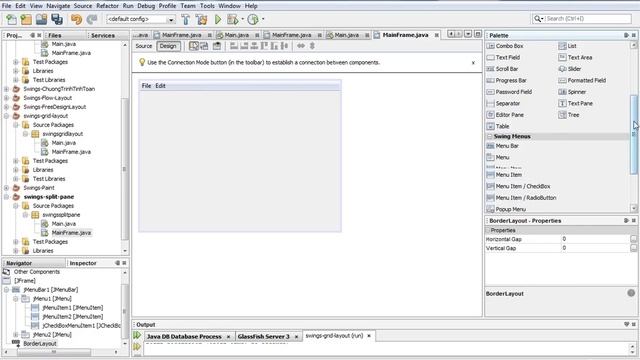The height and width of the screenshot is (360, 640).
Task: Toggle Selection Mode in designer toolbar
Action: point(194,46)
